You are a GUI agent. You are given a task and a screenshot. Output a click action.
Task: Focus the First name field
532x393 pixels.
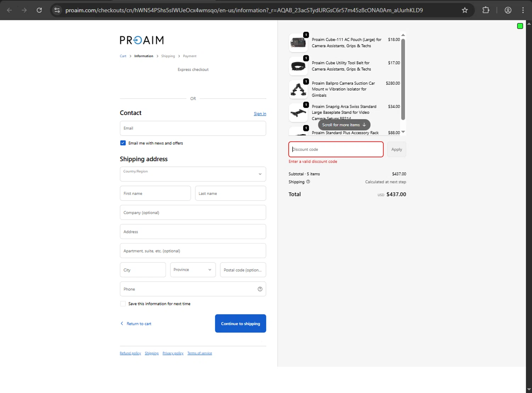pos(155,193)
